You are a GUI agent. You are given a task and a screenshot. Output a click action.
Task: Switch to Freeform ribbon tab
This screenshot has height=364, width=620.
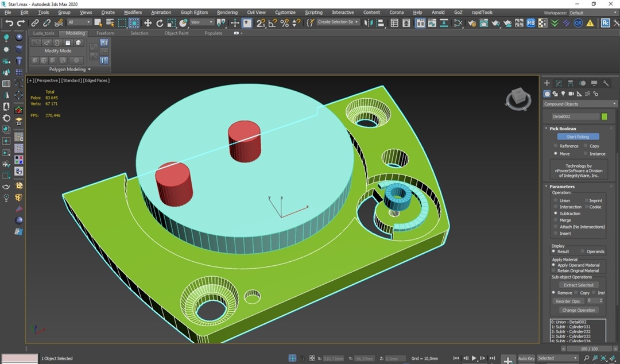tap(105, 33)
